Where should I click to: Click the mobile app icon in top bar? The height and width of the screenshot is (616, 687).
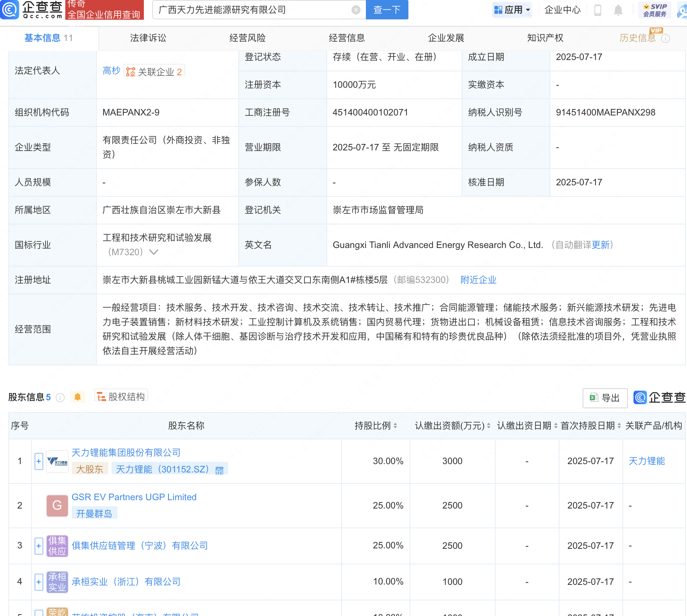coord(598,10)
